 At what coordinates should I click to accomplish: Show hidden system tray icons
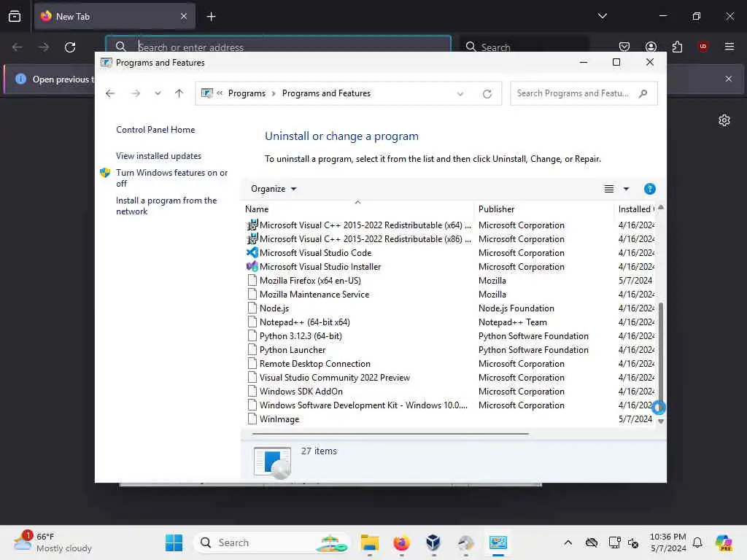(x=568, y=542)
